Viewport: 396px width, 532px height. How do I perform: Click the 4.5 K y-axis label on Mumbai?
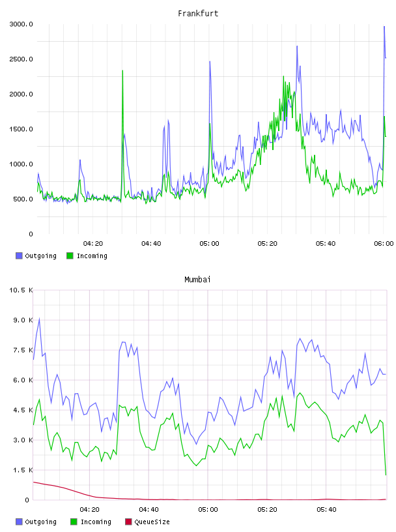click(x=23, y=410)
